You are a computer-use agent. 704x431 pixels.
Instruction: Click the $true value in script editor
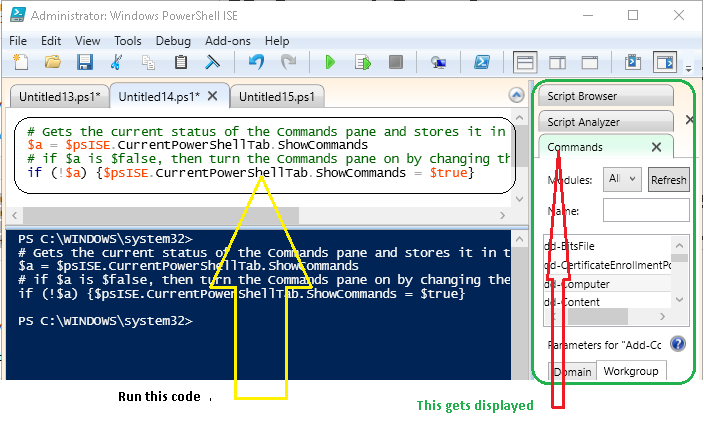coord(449,172)
